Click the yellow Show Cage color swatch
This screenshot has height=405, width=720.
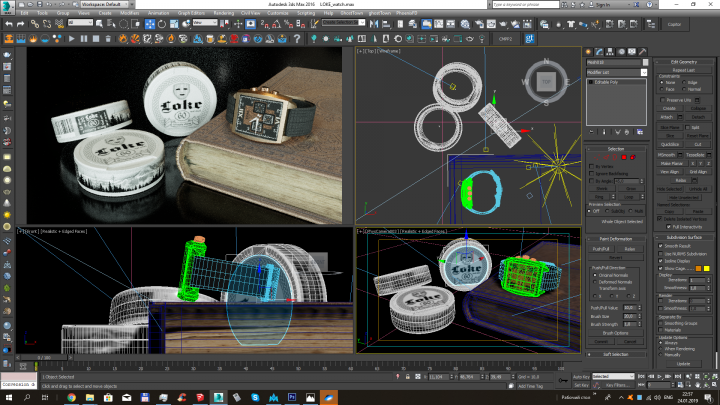tap(707, 268)
